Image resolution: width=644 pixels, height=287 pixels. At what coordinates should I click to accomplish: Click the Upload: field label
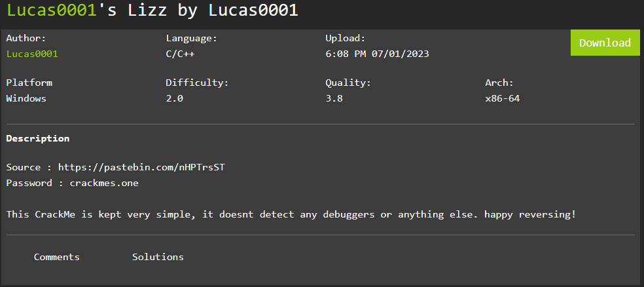coord(346,39)
